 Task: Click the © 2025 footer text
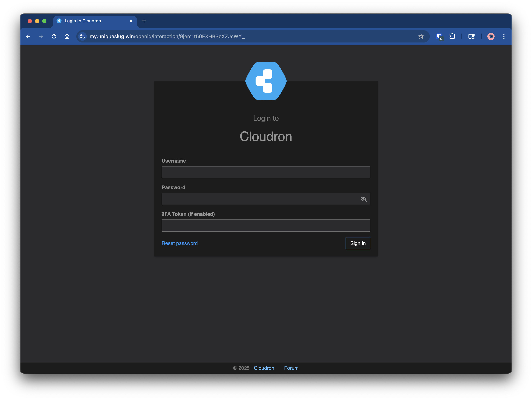pyautogui.click(x=241, y=368)
